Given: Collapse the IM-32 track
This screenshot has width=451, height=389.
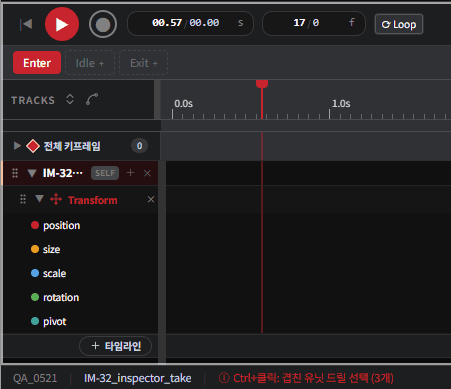Looking at the screenshot, I should pos(32,173).
